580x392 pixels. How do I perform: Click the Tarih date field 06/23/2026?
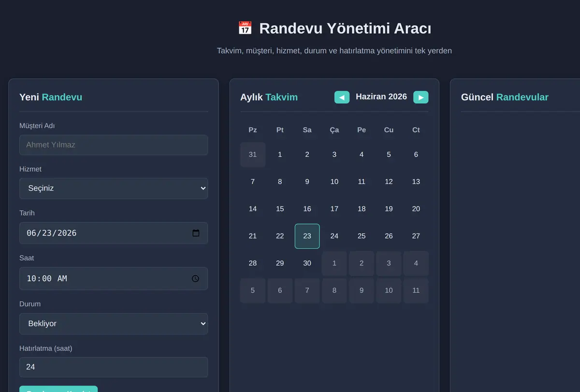pos(114,233)
